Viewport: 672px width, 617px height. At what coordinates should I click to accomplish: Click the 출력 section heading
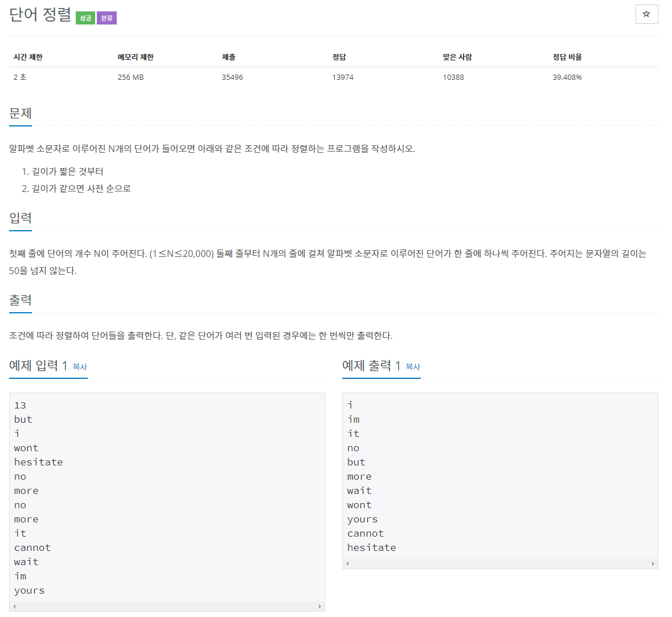(x=20, y=300)
